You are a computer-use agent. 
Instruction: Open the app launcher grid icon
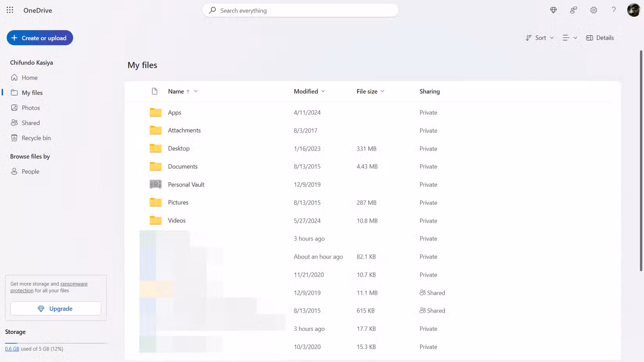coord(10,10)
